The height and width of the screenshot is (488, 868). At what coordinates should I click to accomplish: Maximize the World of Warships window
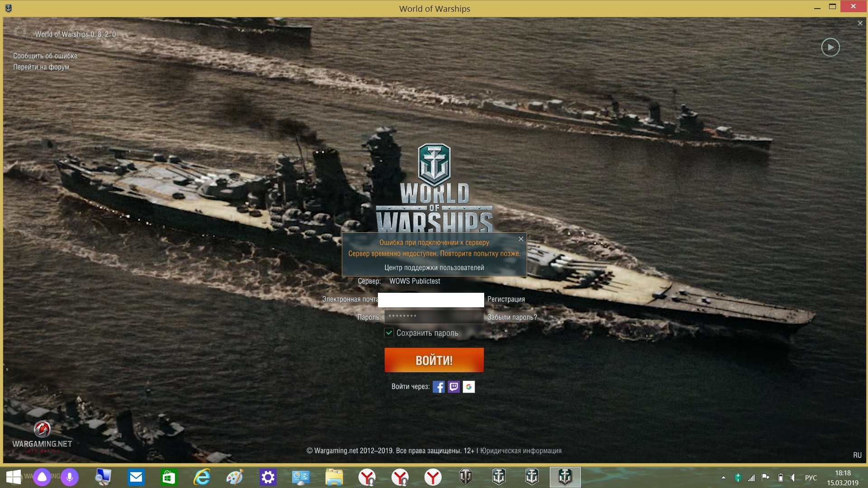(832, 7)
